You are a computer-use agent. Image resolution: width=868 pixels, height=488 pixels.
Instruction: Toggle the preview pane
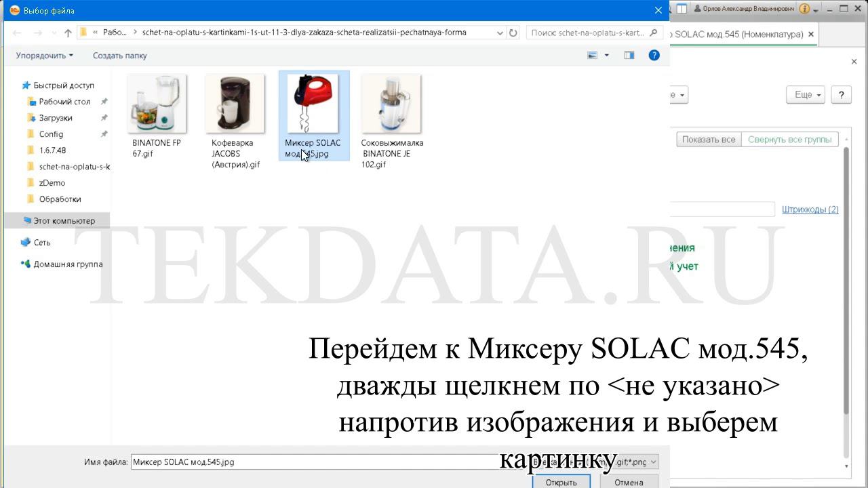pyautogui.click(x=629, y=56)
